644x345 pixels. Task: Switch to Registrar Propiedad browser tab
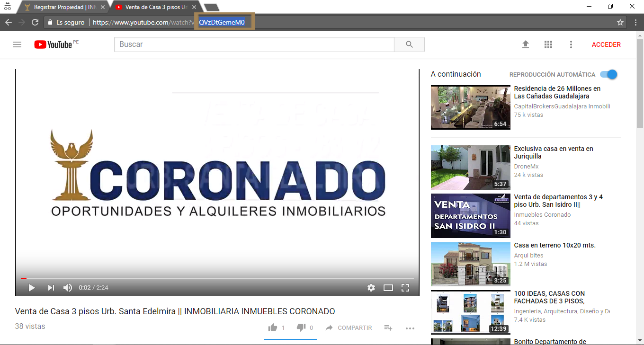point(62,7)
